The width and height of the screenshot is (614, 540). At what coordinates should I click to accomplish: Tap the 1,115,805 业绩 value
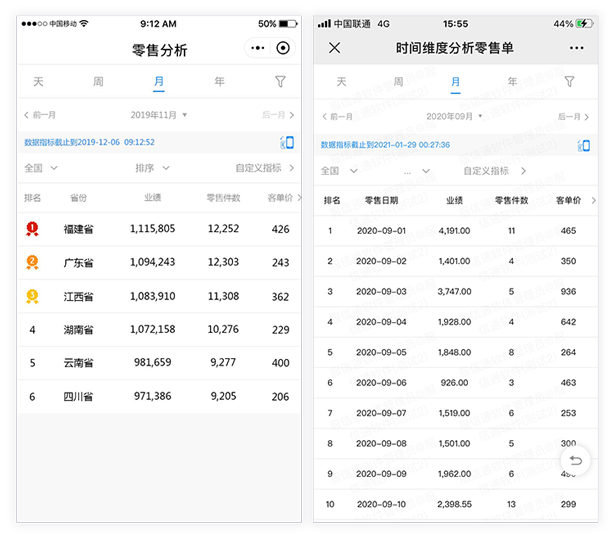(x=152, y=229)
